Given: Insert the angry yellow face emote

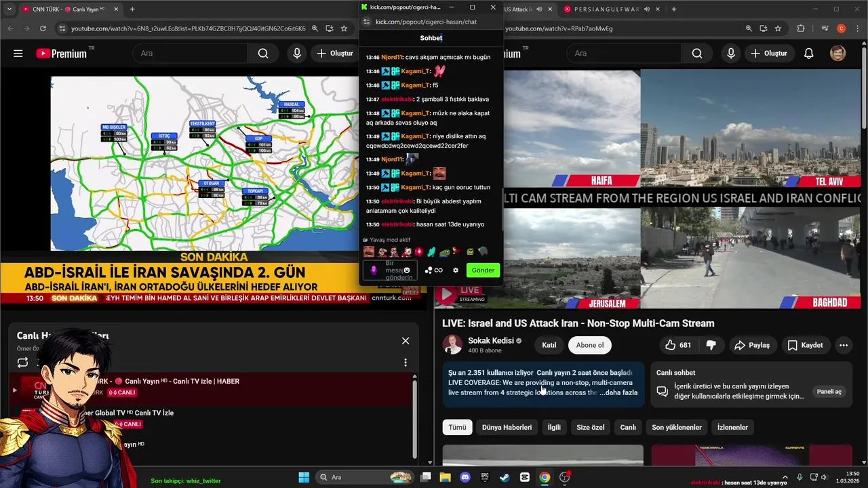Looking at the screenshot, I should [470, 252].
